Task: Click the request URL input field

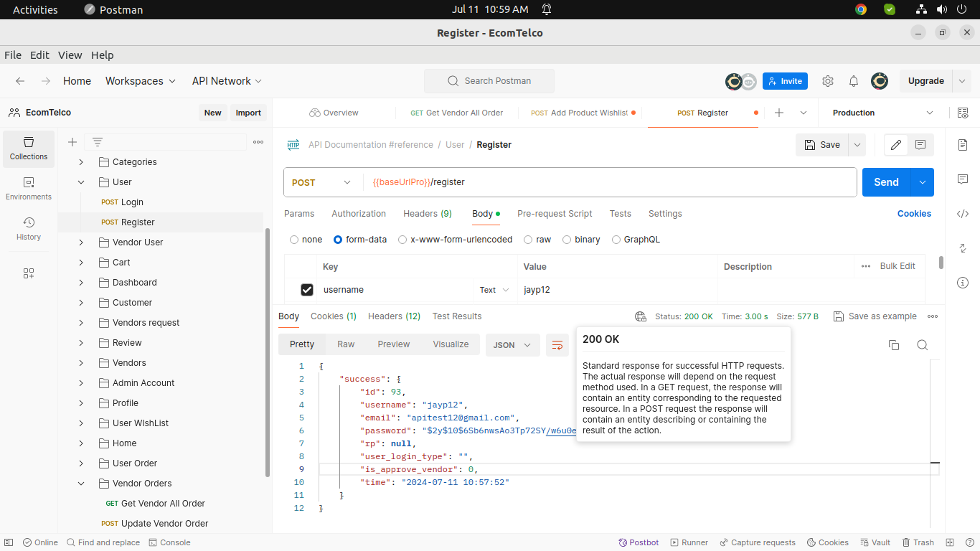Action: click(x=610, y=182)
